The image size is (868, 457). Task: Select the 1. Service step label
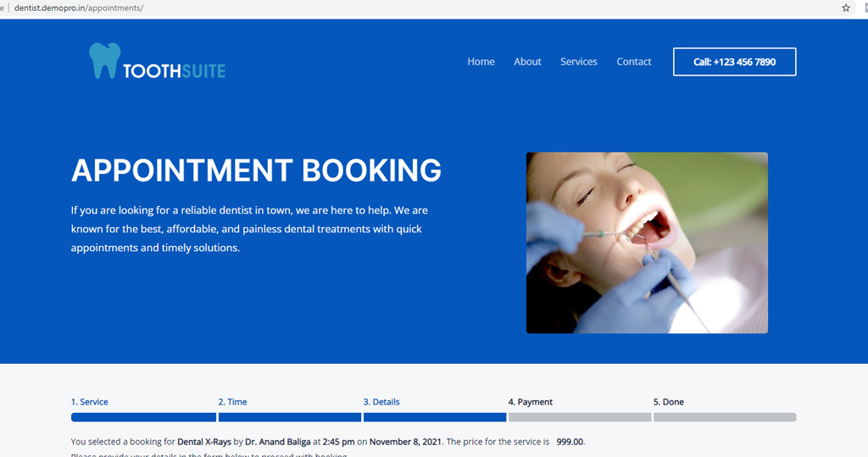coord(89,402)
